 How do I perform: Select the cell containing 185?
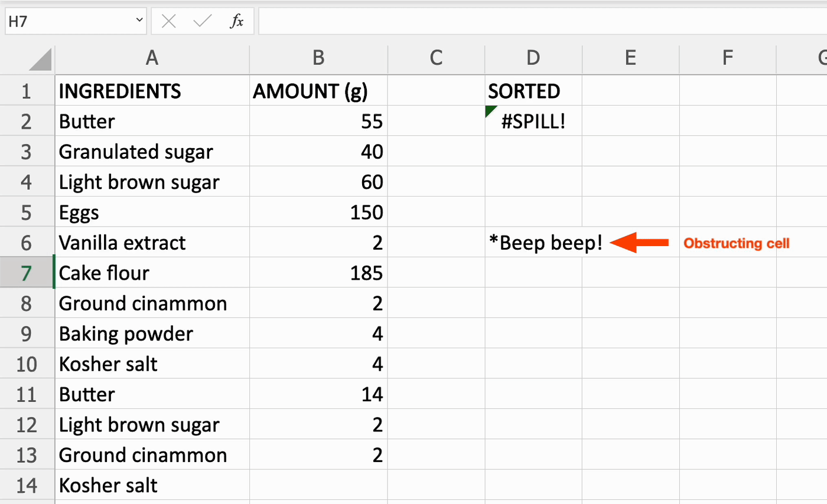point(318,273)
